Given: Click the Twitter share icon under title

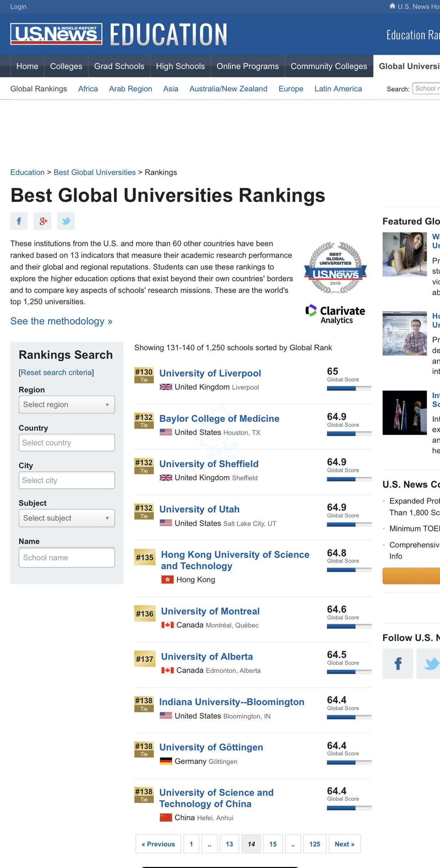Looking at the screenshot, I should [66, 221].
